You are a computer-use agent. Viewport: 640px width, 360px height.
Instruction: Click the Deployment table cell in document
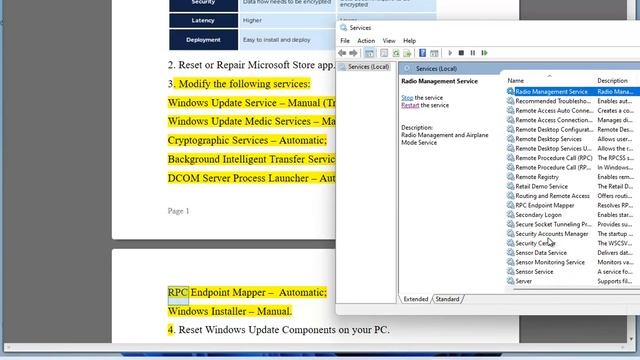point(203,40)
